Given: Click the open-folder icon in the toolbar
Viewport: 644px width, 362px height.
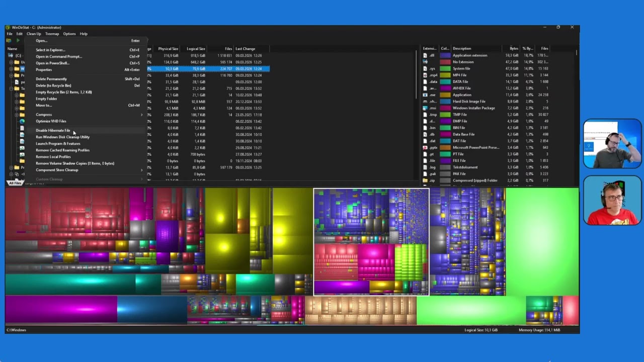Looking at the screenshot, I should point(9,41).
